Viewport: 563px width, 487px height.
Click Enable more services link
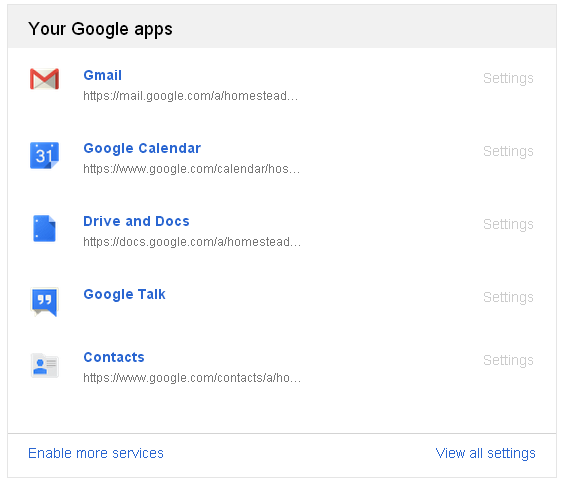(96, 453)
